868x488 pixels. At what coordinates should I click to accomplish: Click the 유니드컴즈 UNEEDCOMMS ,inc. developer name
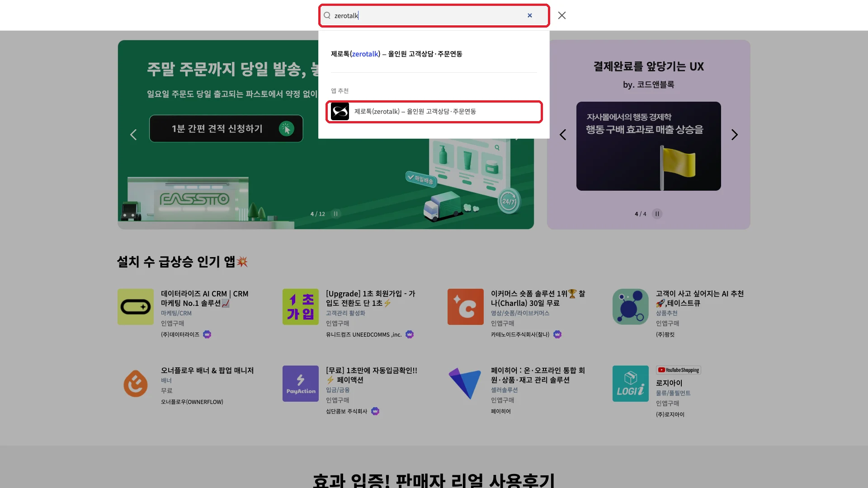click(364, 335)
